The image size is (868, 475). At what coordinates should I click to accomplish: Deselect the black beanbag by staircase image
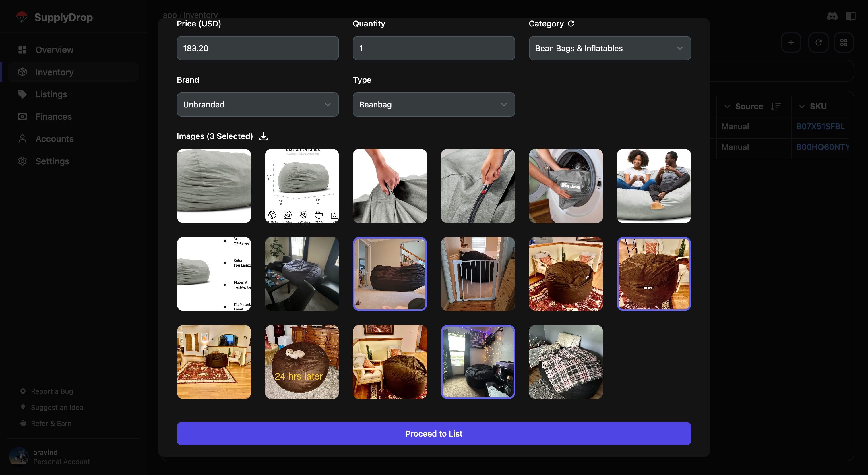coord(390,274)
